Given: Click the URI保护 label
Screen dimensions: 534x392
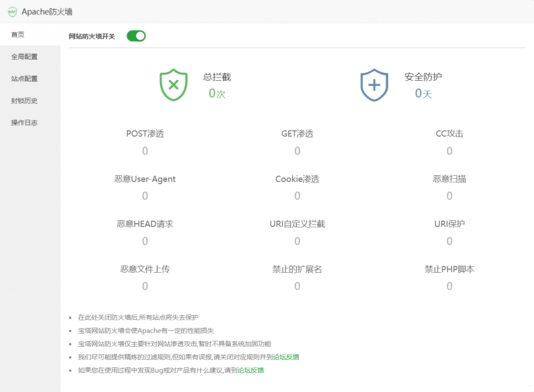Looking at the screenshot, I should pos(449,224).
